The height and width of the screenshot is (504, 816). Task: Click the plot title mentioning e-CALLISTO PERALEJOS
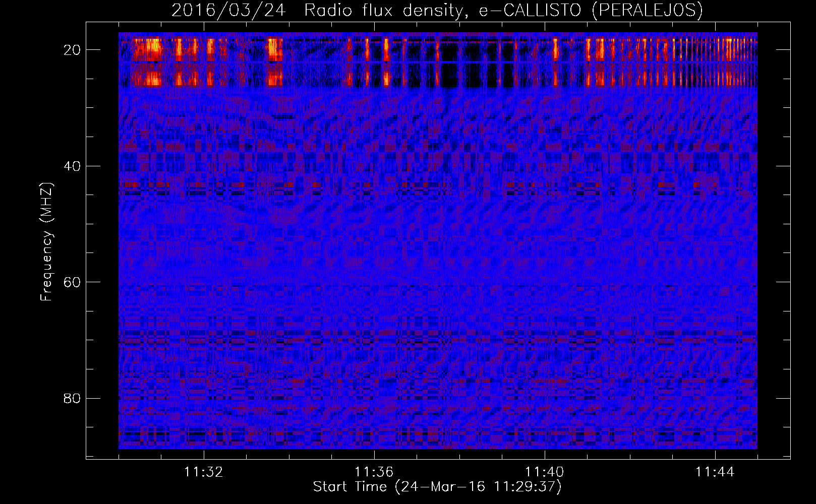pos(437,10)
